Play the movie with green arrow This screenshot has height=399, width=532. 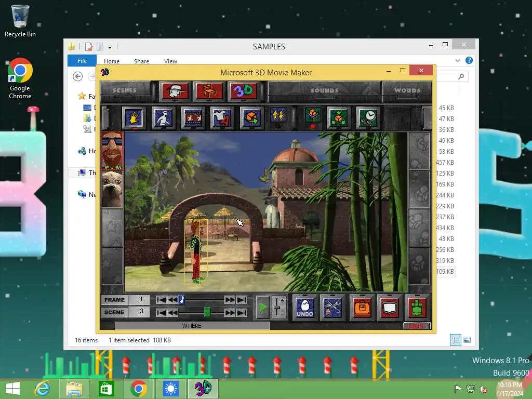click(262, 308)
